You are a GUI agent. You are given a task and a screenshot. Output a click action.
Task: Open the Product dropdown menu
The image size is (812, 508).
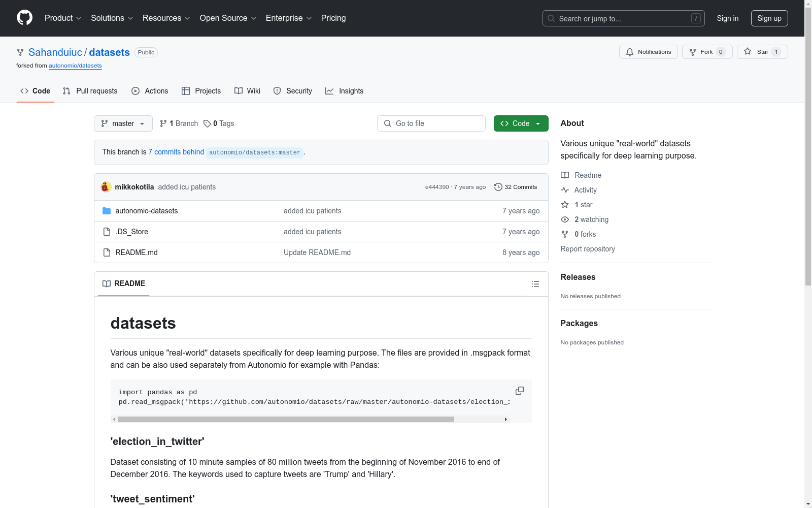(x=63, y=18)
